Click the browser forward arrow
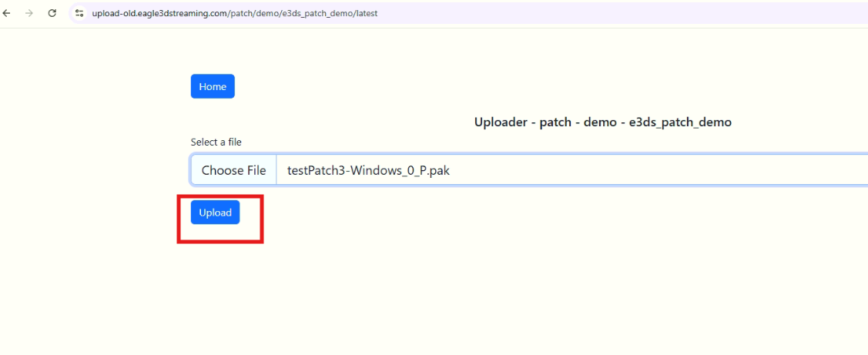868x355 pixels. (x=29, y=13)
